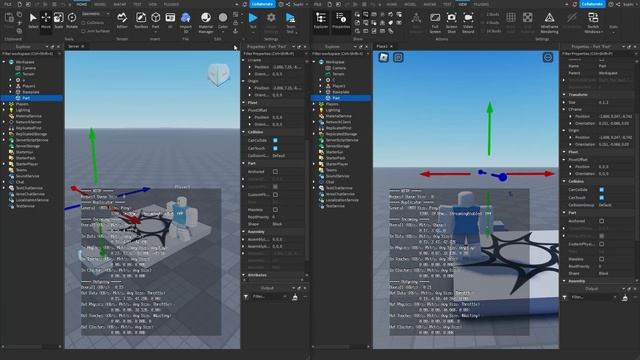The height and width of the screenshot is (360, 640).
Task: Click Filter Properties field in left window
Action: coord(273,53)
